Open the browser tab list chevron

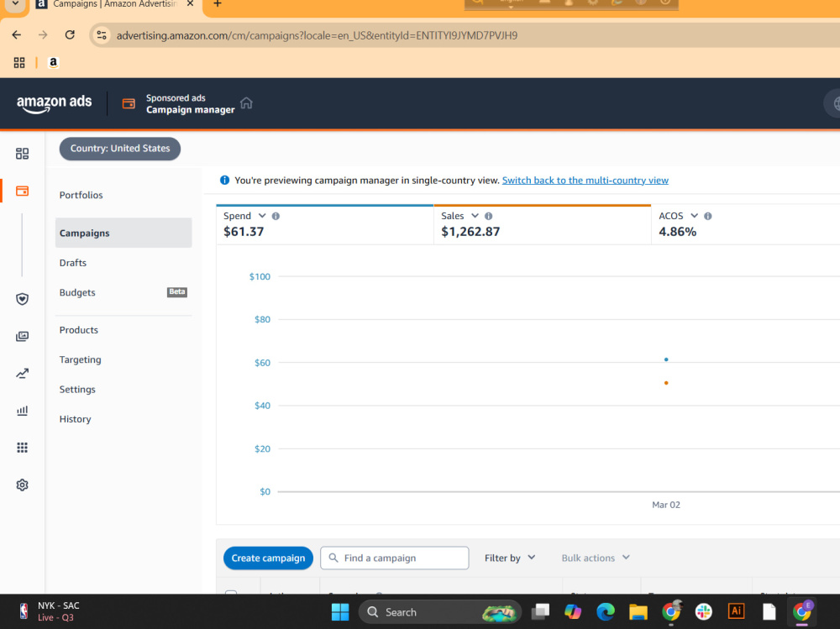pos(15,3)
